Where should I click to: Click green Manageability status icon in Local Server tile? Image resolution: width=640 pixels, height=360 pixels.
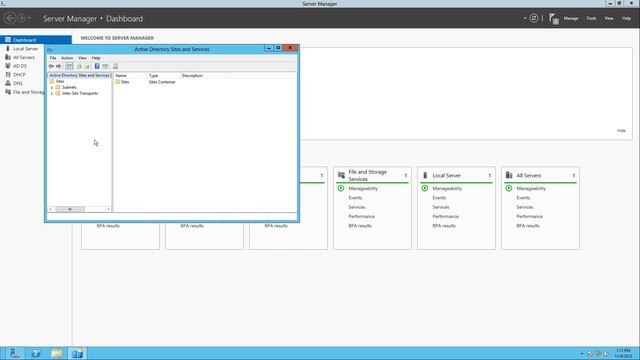[x=425, y=189]
